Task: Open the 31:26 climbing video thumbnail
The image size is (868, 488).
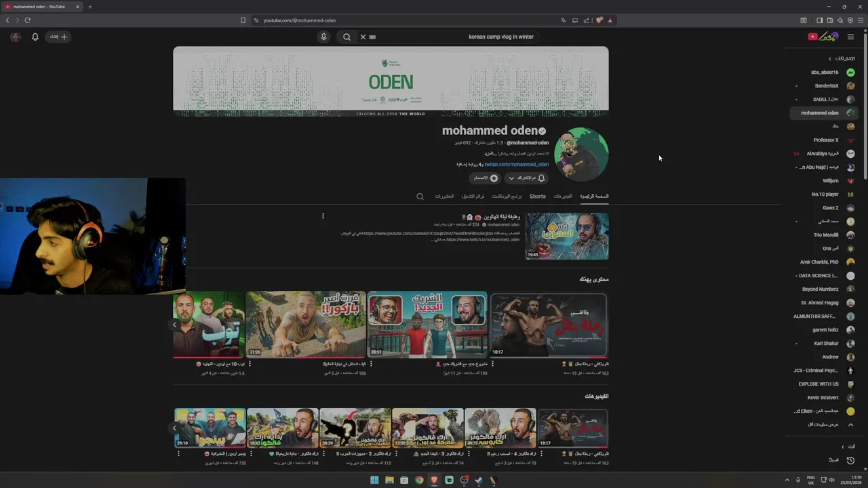Action: [x=306, y=324]
